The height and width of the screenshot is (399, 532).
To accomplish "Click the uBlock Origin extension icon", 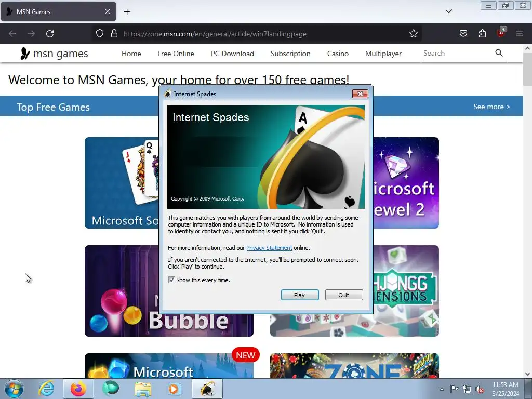I will pyautogui.click(x=501, y=33).
